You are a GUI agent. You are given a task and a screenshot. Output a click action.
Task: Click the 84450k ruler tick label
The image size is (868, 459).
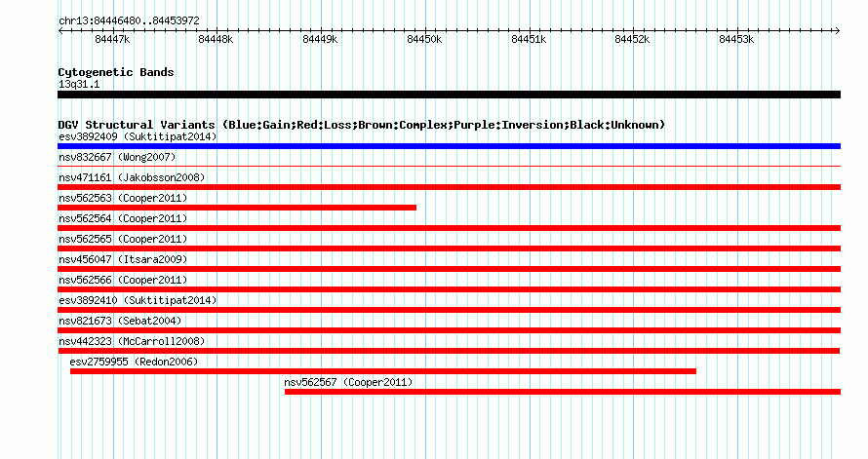[424, 39]
